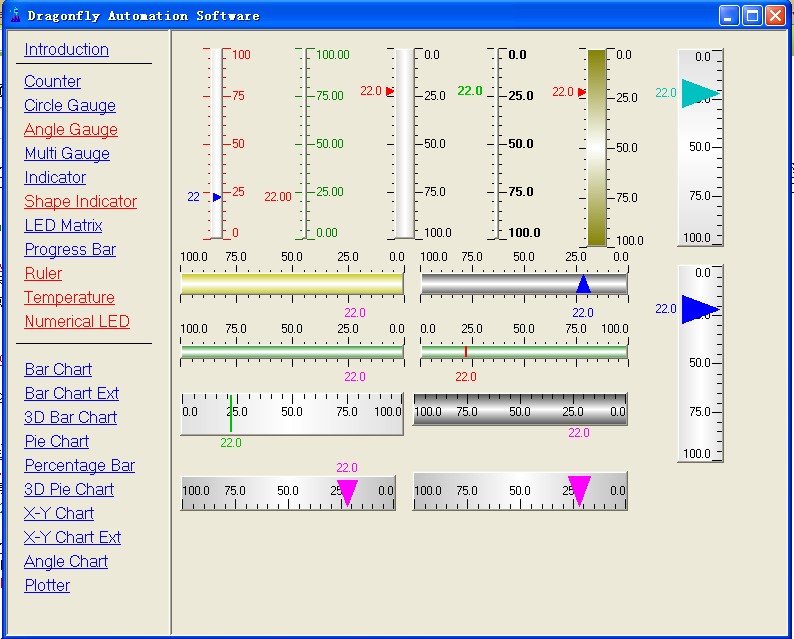Viewport: 794px width, 639px height.
Task: Click the right magenta triangle pointer
Action: pyautogui.click(x=579, y=491)
